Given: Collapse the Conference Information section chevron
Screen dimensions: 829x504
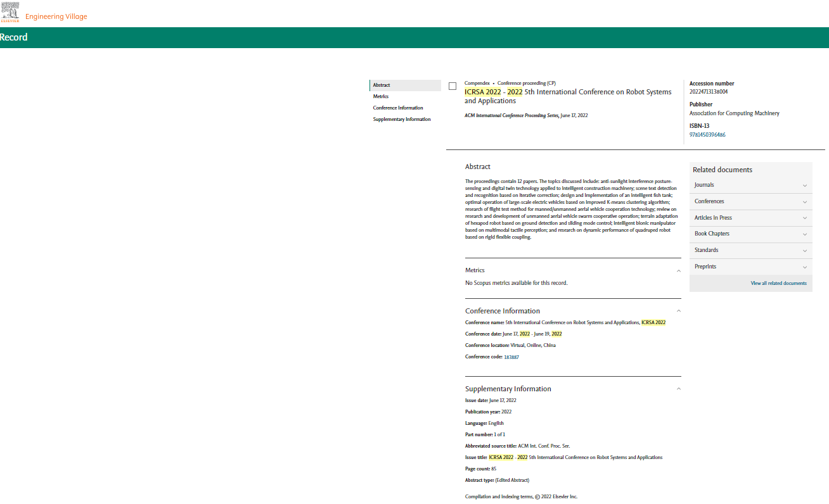Looking at the screenshot, I should pos(679,311).
